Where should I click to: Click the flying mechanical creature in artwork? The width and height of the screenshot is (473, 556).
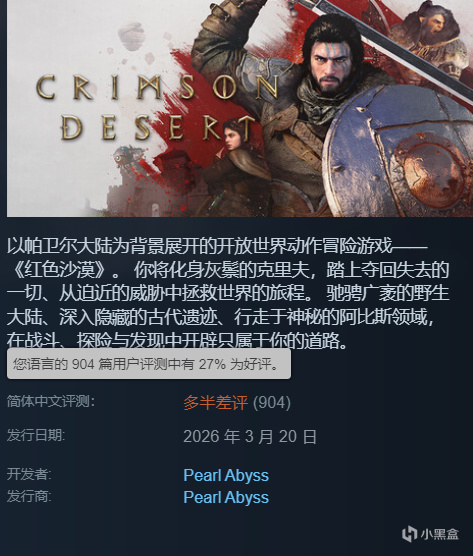tap(126, 157)
